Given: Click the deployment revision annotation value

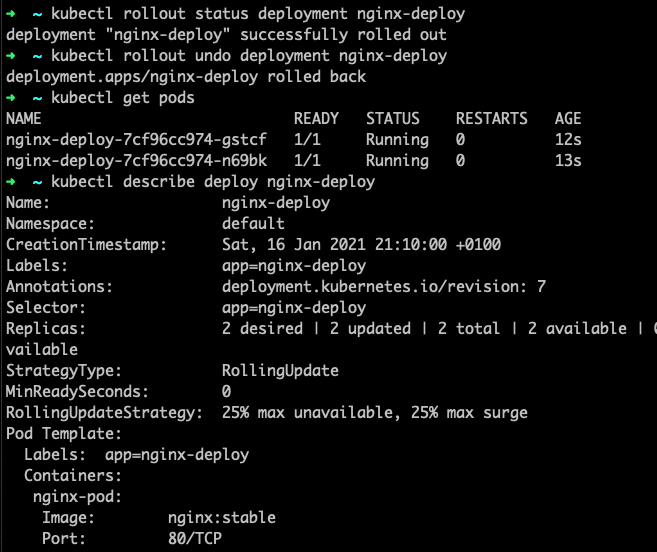Looking at the screenshot, I should [x=384, y=287].
